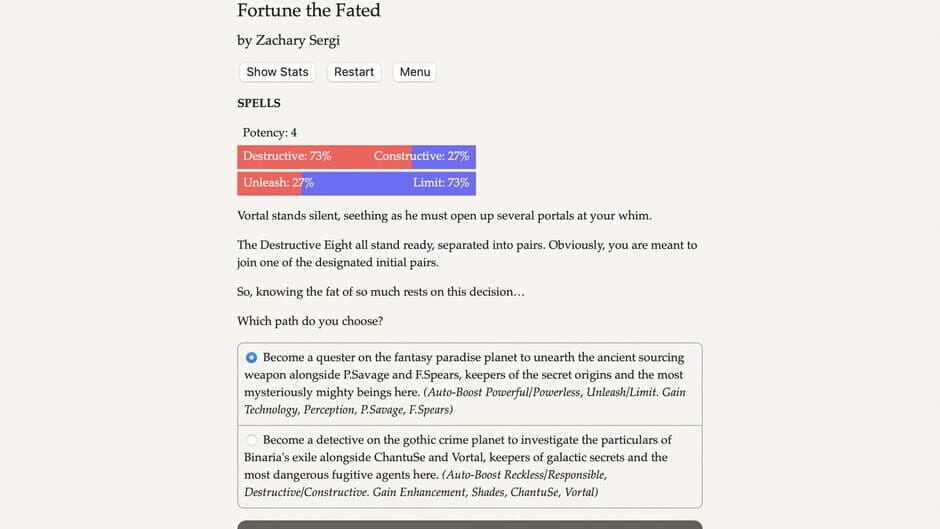This screenshot has width=940, height=529.
Task: Select the gothic crime detective radio button
Action: [251, 440]
